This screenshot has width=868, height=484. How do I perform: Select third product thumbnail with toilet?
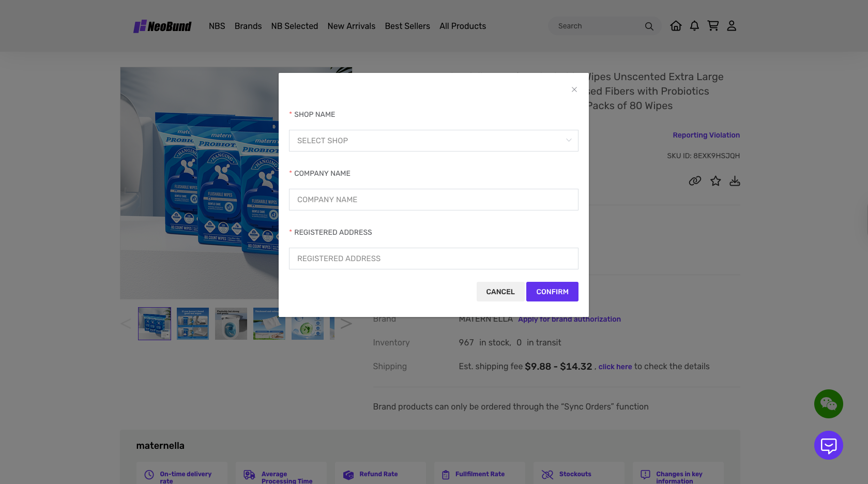(231, 324)
